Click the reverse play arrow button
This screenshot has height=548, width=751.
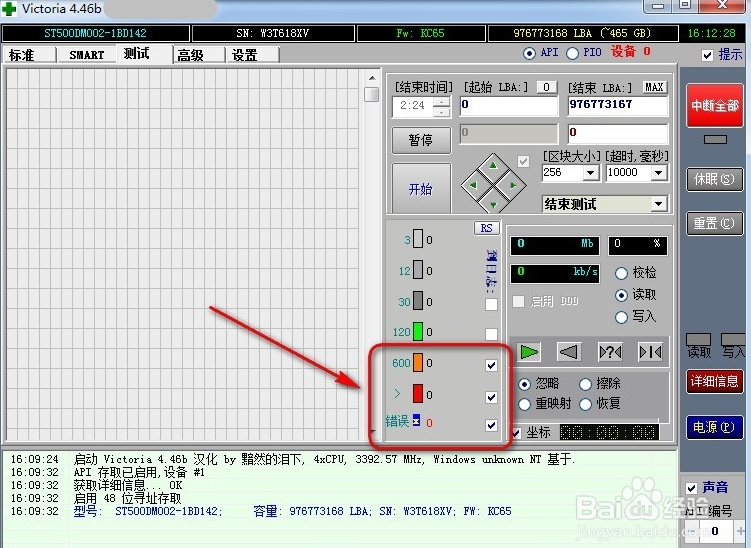(x=569, y=352)
